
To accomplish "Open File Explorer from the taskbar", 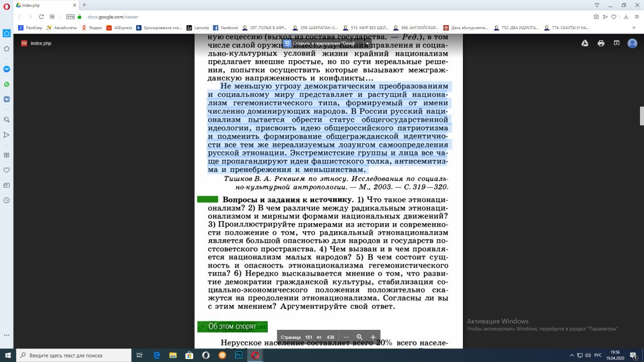I will pyautogui.click(x=173, y=355).
